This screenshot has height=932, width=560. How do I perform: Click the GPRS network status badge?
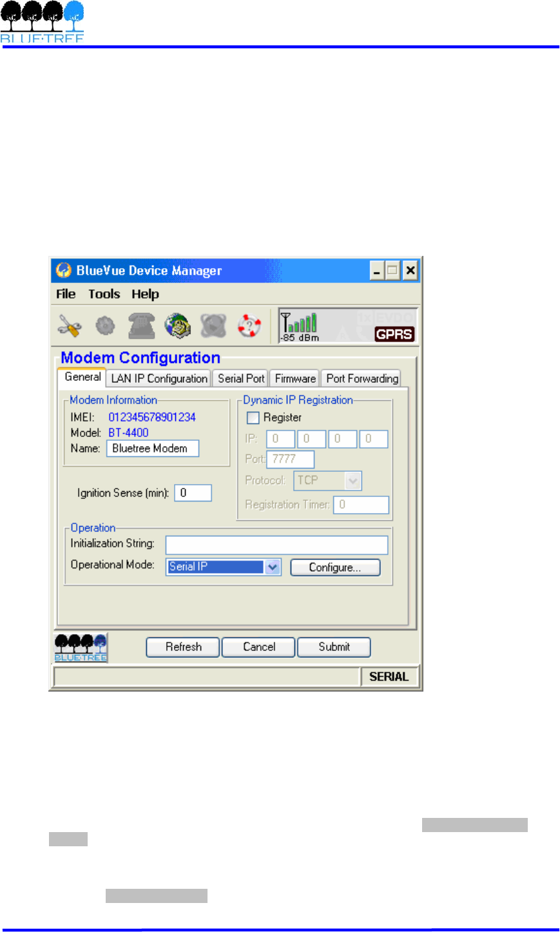(394, 334)
